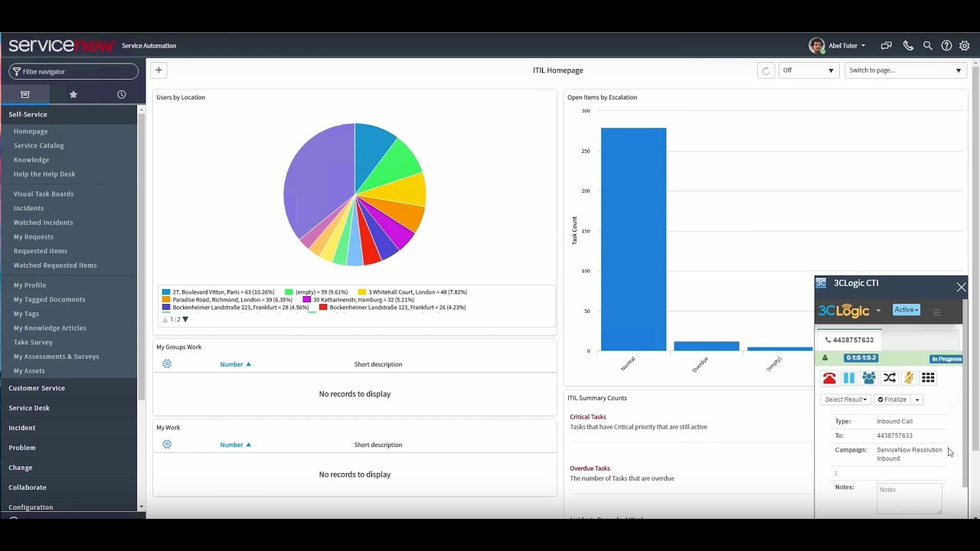The height and width of the screenshot is (551, 980).
Task: Hang up the call with red phone icon
Action: coord(829,378)
